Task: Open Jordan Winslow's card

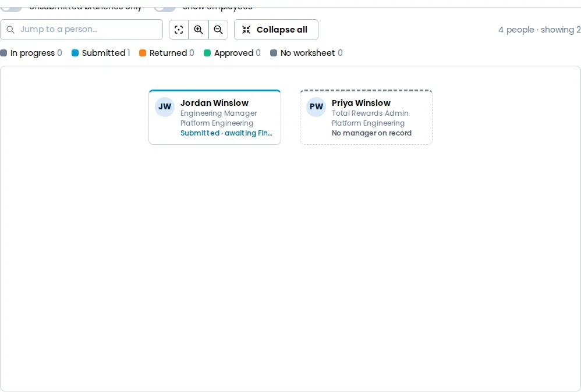Action: coord(215,117)
